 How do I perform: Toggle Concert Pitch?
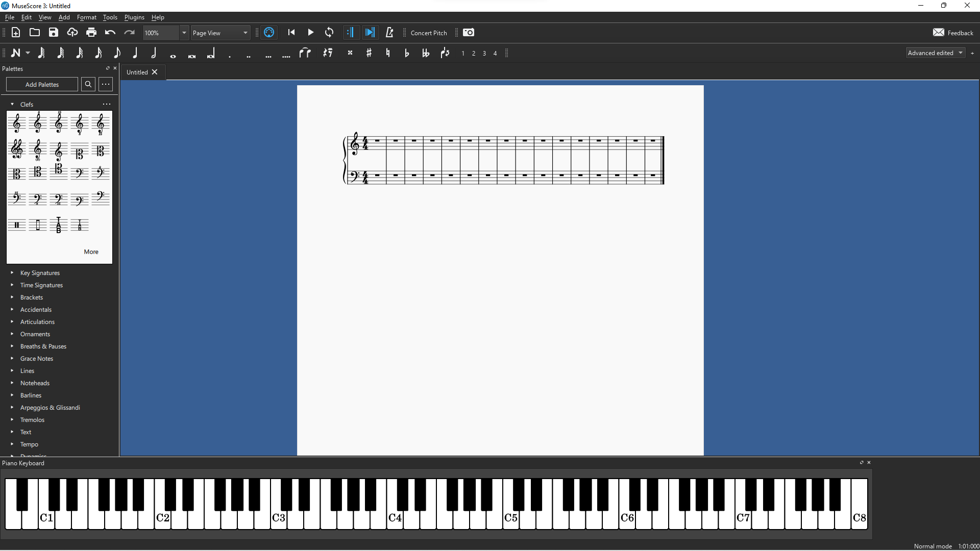pyautogui.click(x=429, y=33)
